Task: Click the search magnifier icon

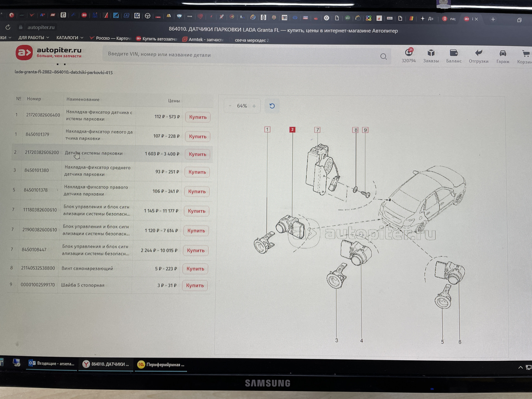Action: (383, 57)
